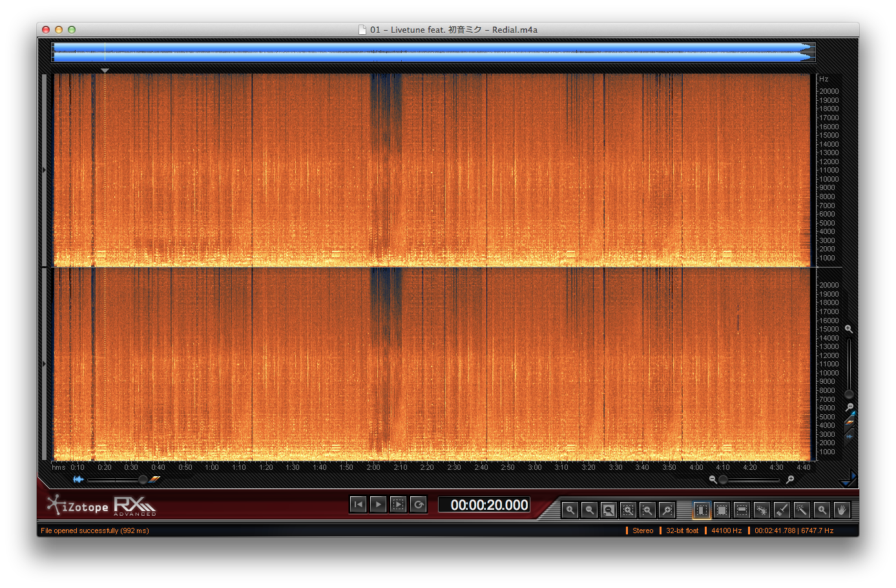Toggle the bottom channel's left-edge arrow

45,364
